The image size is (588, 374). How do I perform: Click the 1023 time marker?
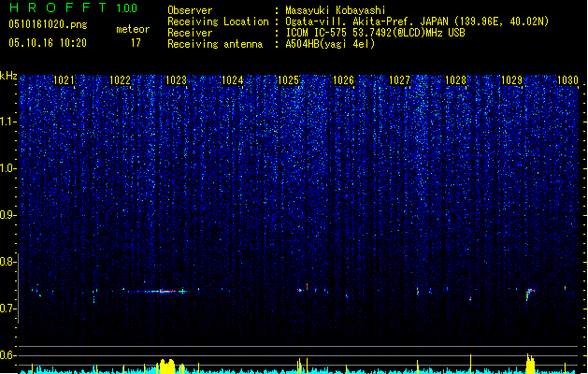coord(176,80)
